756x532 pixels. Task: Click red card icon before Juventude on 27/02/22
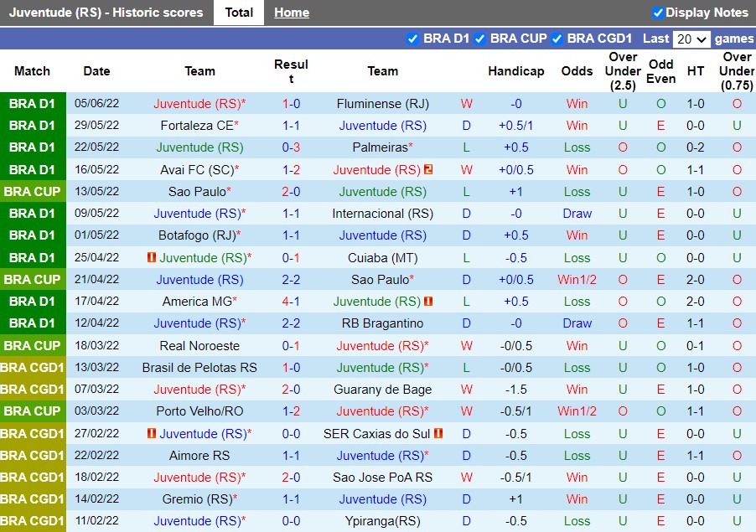tap(152, 433)
